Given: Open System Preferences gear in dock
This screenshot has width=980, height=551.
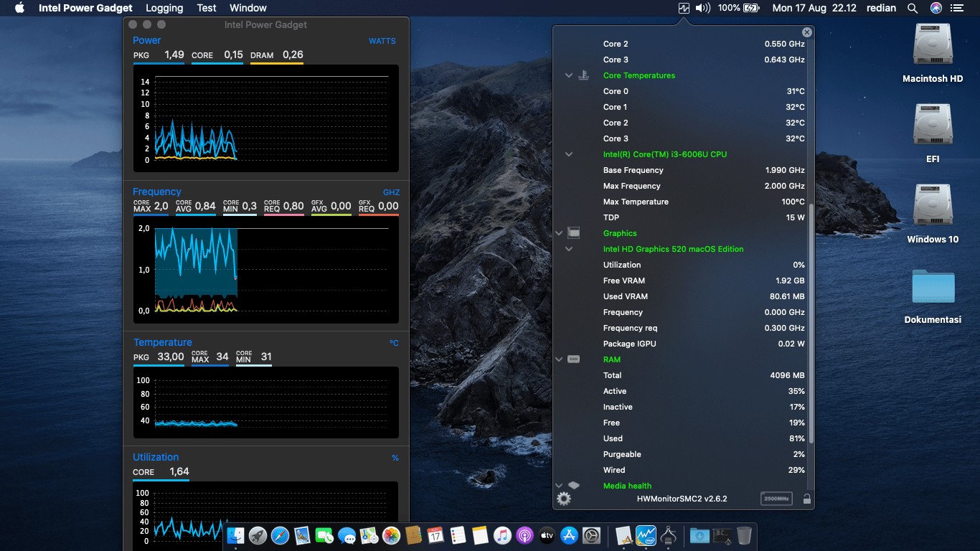Looking at the screenshot, I should click(x=591, y=535).
